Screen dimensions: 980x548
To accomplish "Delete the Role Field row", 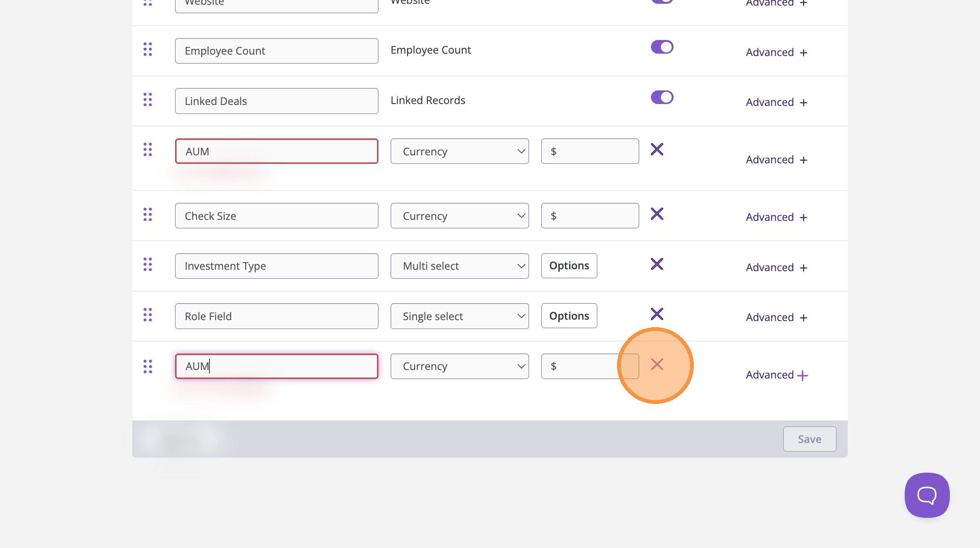I will (657, 314).
